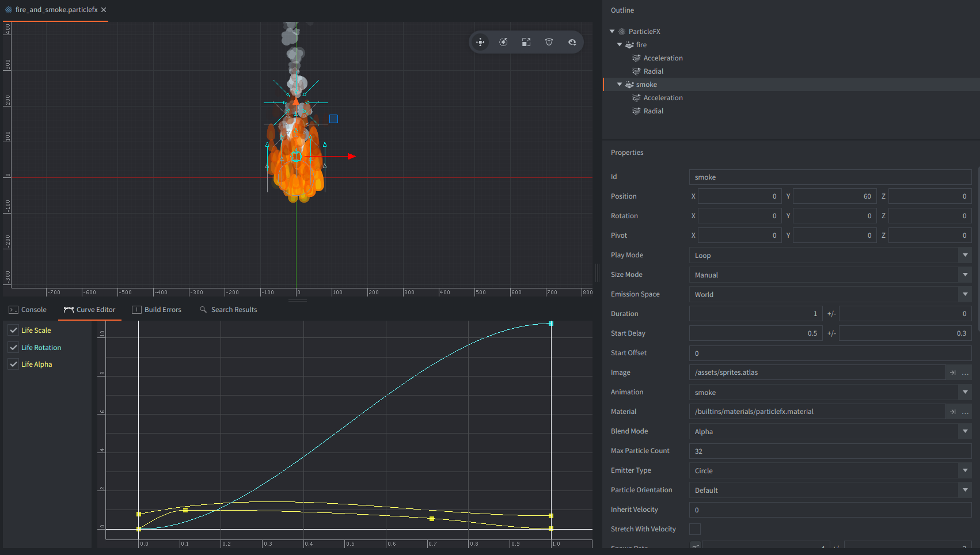Switch to the Build Errors tab
This screenshot has width=980, height=555.
[157, 310]
